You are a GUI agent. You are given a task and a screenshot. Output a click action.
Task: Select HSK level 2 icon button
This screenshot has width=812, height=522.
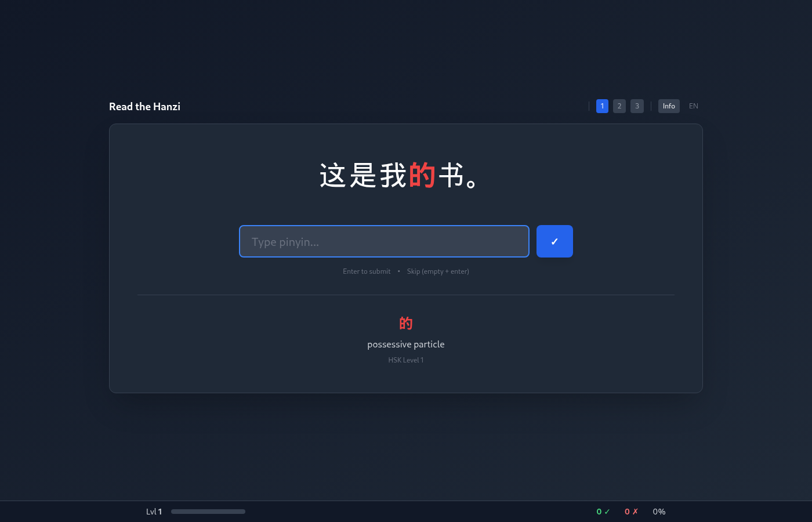(x=619, y=106)
